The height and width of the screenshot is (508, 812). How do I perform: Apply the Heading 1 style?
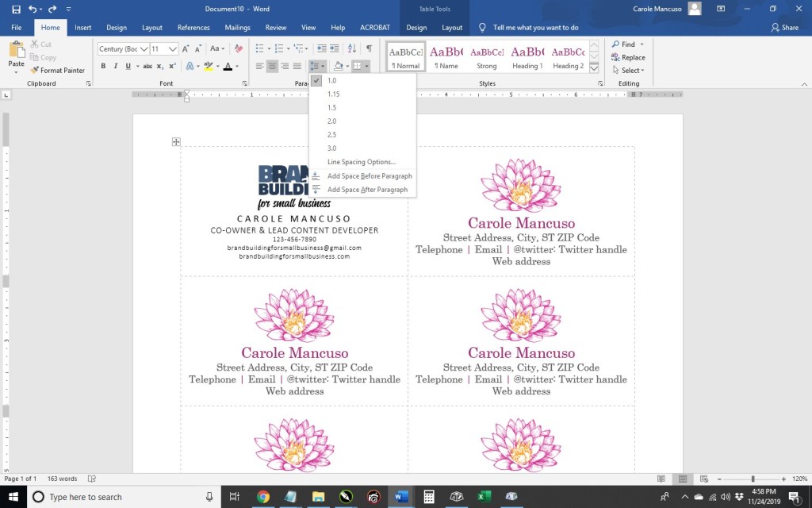click(x=527, y=56)
